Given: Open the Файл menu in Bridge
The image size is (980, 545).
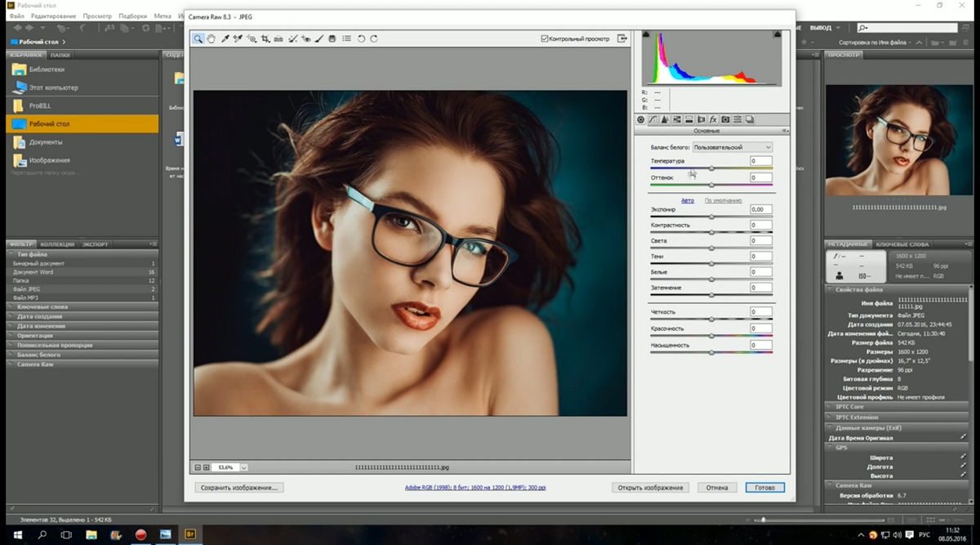Looking at the screenshot, I should [16, 16].
